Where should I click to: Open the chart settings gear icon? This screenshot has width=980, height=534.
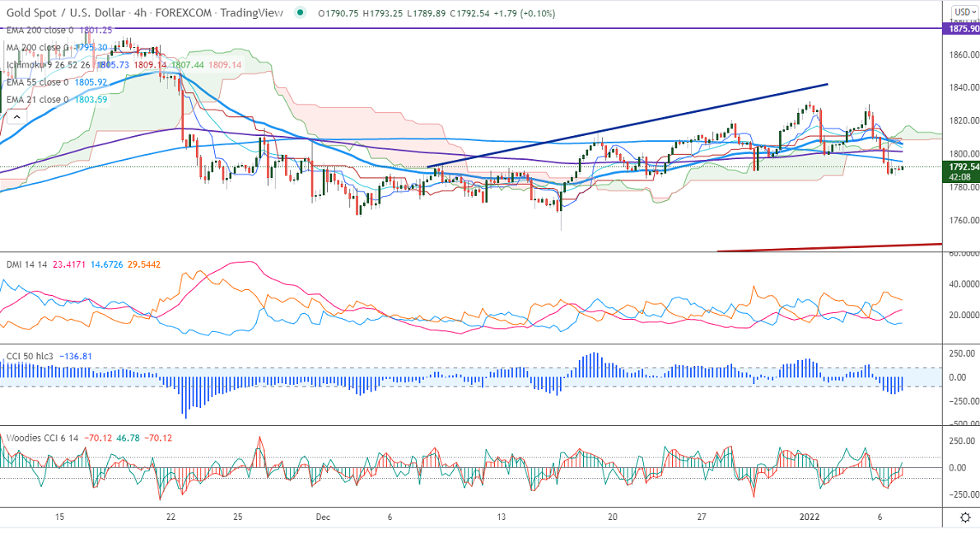[966, 518]
